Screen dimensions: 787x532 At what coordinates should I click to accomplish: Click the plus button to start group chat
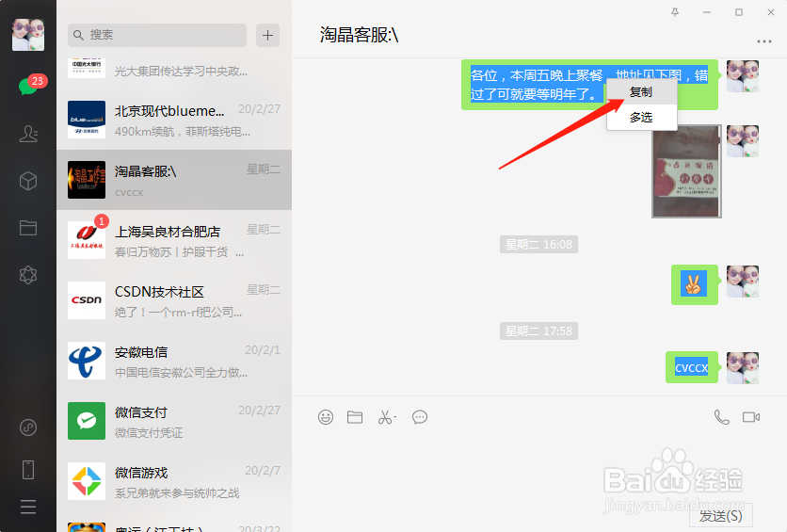click(x=267, y=35)
